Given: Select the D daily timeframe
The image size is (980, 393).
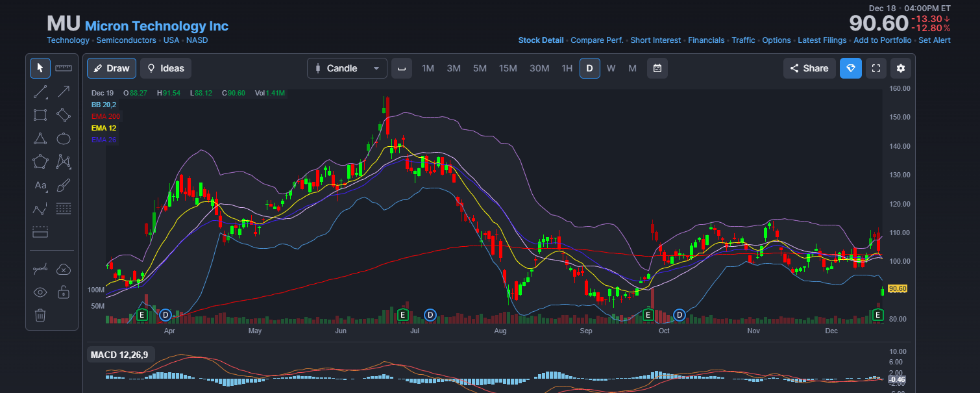Looking at the screenshot, I should (x=590, y=68).
